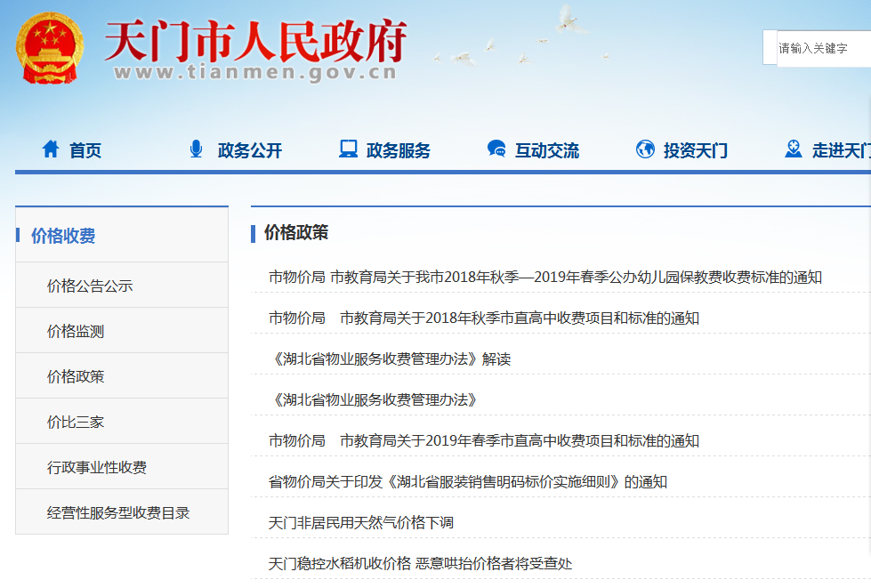Open 经营性服务型收费目录 sidebar item
Viewport: 871px width, 588px height.
point(118,512)
